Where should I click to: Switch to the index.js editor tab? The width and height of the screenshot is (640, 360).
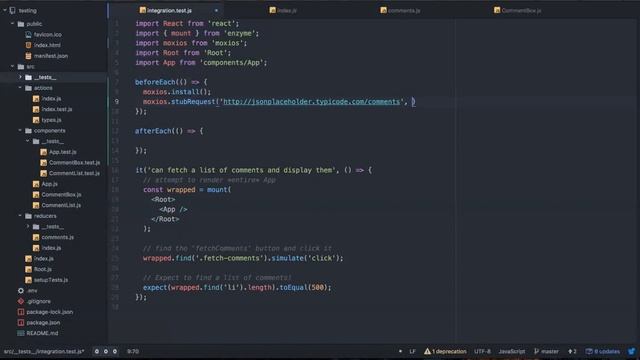[283, 10]
